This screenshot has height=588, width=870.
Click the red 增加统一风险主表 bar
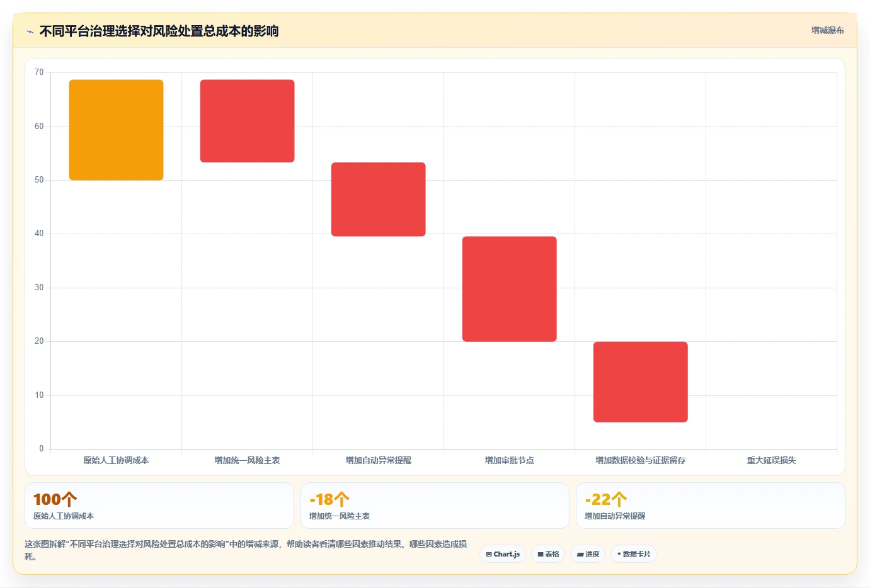click(x=248, y=121)
